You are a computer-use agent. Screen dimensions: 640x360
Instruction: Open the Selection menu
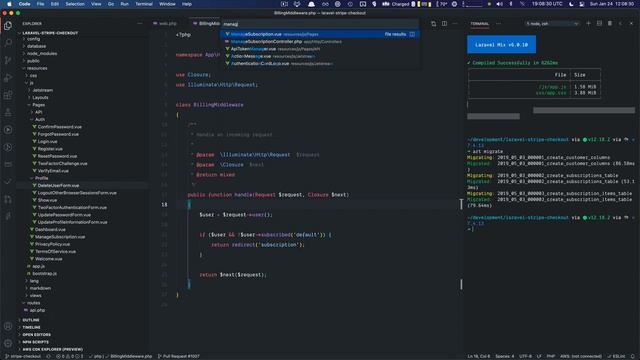75,4
